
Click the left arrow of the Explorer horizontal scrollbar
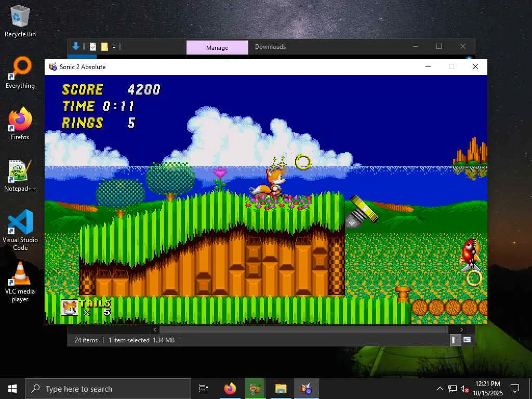(x=155, y=329)
